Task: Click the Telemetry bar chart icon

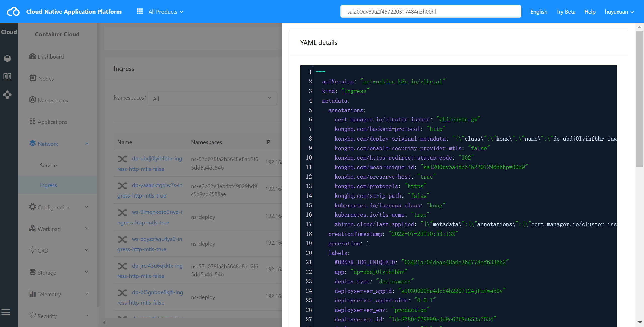Action: [x=32, y=294]
